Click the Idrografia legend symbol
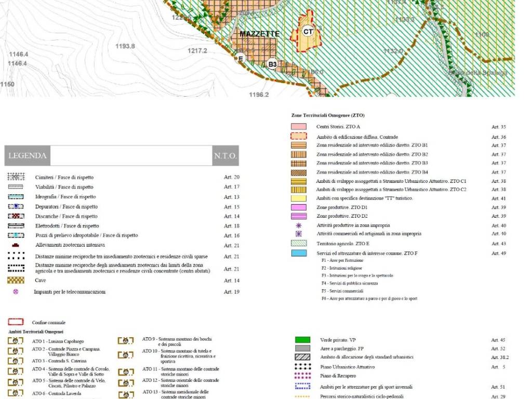 [16, 196]
